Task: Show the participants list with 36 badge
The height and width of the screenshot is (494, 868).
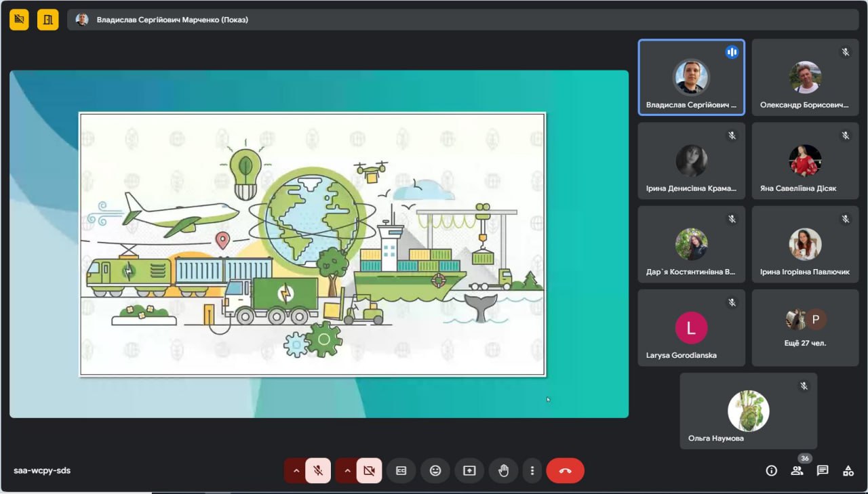Action: [797, 470]
